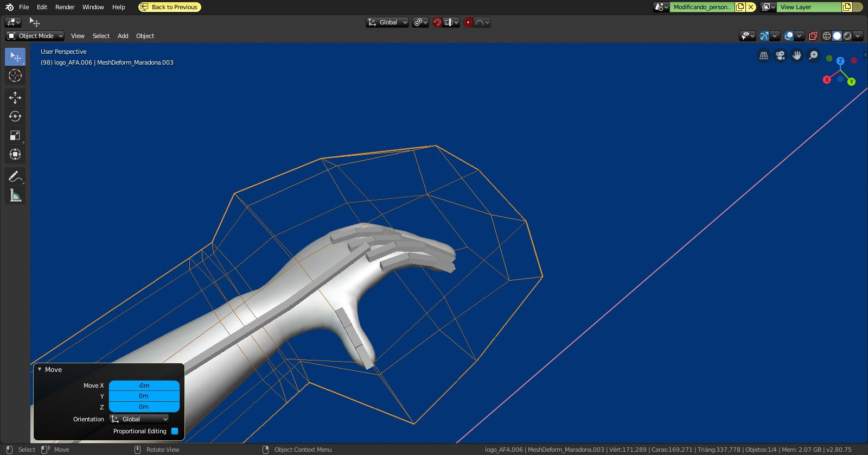
Task: Toggle snapping magnet icon
Action: click(x=437, y=22)
